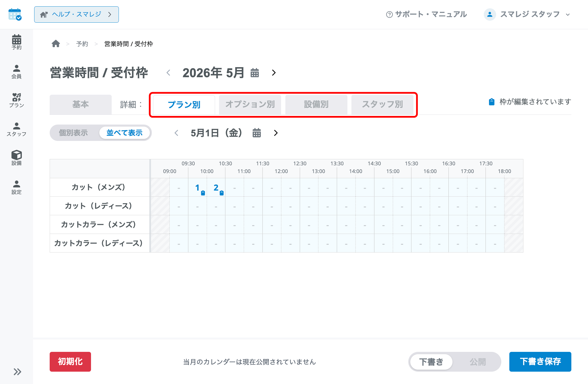Viewport: 588px width, 384px height.
Task: Open プラン plans in the sidebar
Action: pos(16,100)
